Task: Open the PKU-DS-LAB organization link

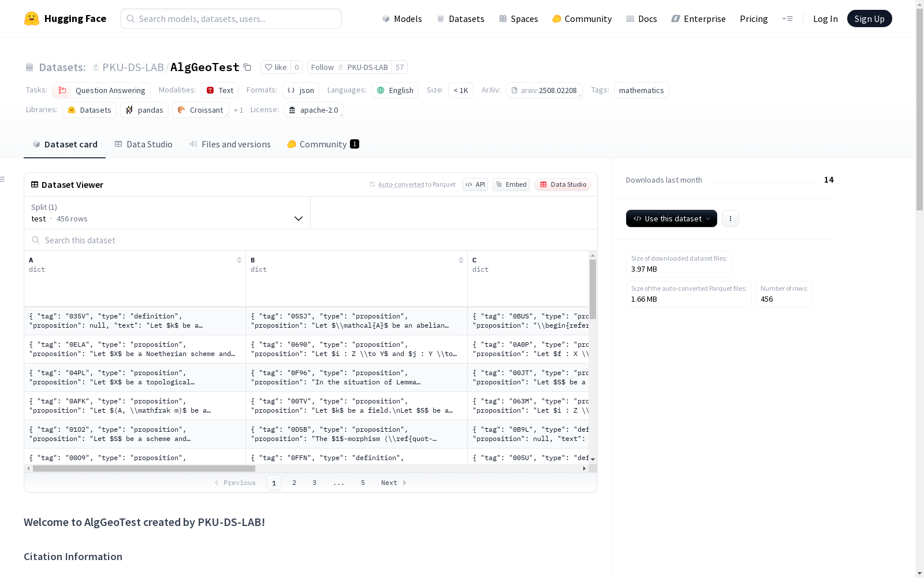Action: (x=133, y=67)
